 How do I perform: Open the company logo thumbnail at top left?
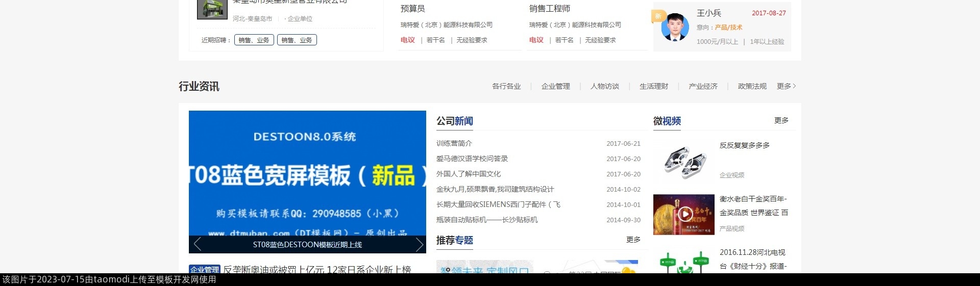pyautogui.click(x=212, y=9)
